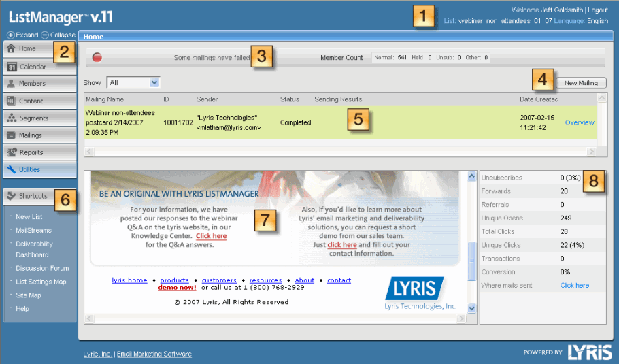
Task: Open the MailStreams shortcut
Action: (33, 230)
